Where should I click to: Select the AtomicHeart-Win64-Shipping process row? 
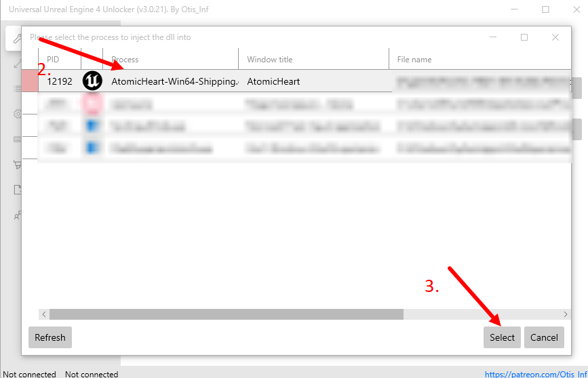(x=203, y=81)
